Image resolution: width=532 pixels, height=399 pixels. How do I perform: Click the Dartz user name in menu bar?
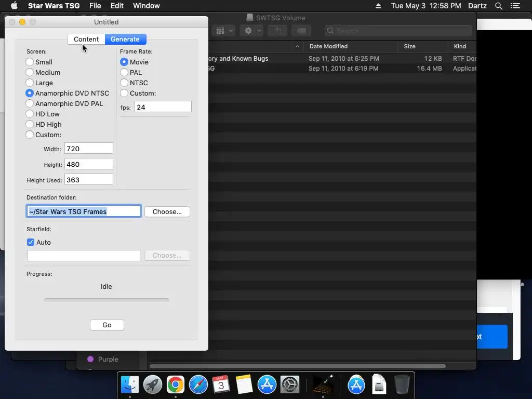point(477,6)
